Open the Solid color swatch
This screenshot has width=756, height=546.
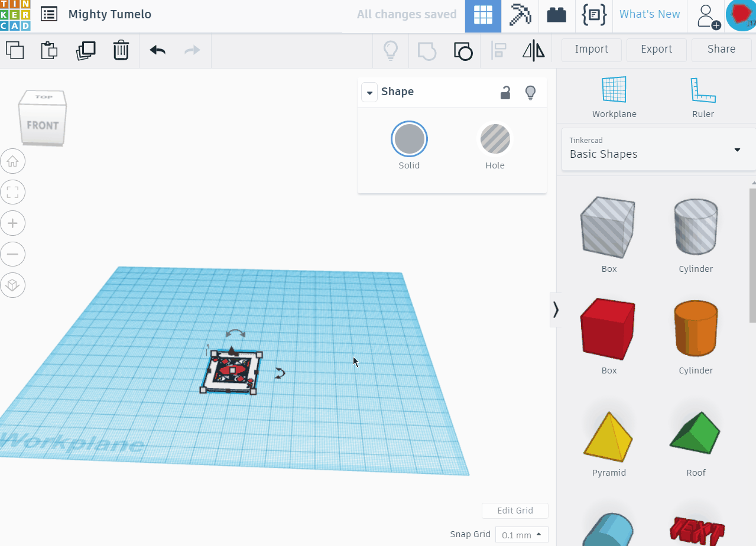pyautogui.click(x=409, y=139)
